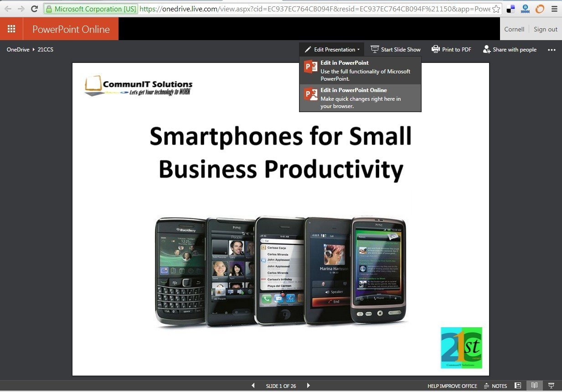Choose Edit in PowerPoint Online

pyautogui.click(x=360, y=98)
